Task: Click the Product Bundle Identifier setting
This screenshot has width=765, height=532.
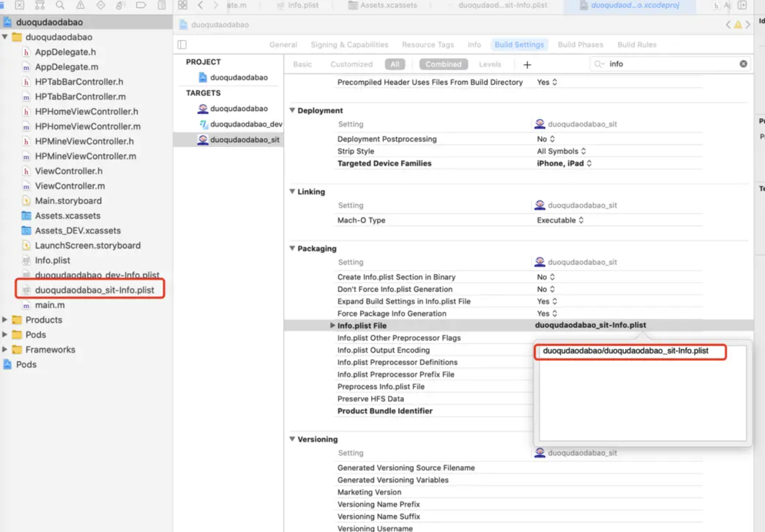Action: point(385,411)
